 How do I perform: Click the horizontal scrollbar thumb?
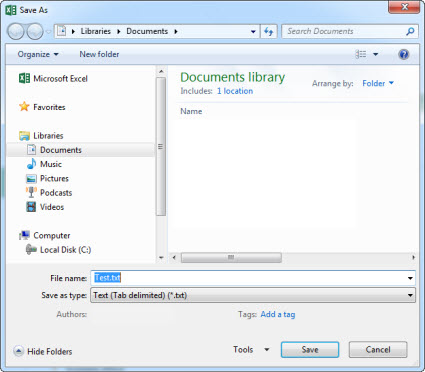(x=231, y=257)
